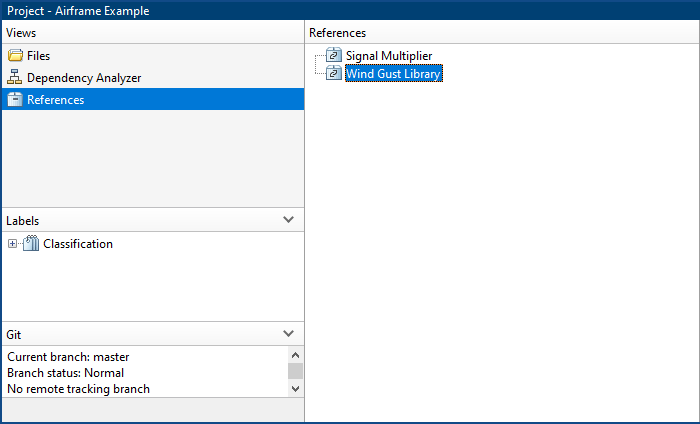Click the Git panel scrollbar thumb
The image size is (700, 424).
click(x=295, y=371)
